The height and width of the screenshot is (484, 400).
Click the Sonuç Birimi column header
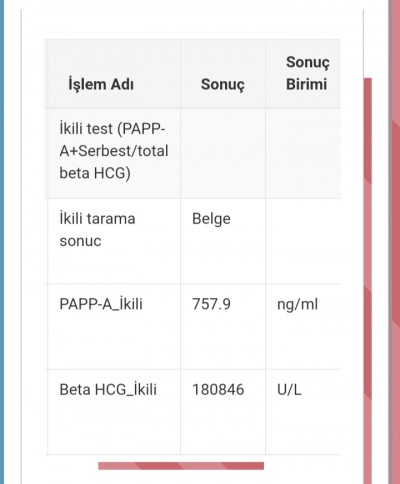tap(307, 73)
